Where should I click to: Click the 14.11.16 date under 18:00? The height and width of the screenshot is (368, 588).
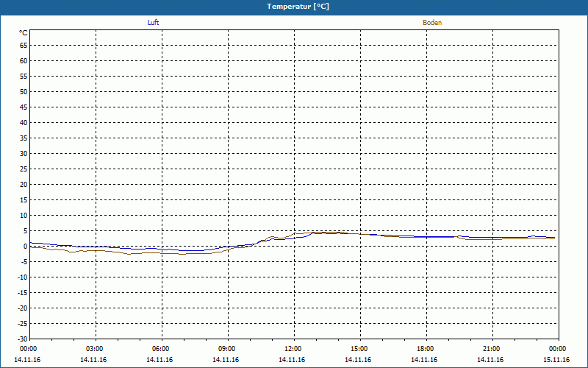[424, 359]
